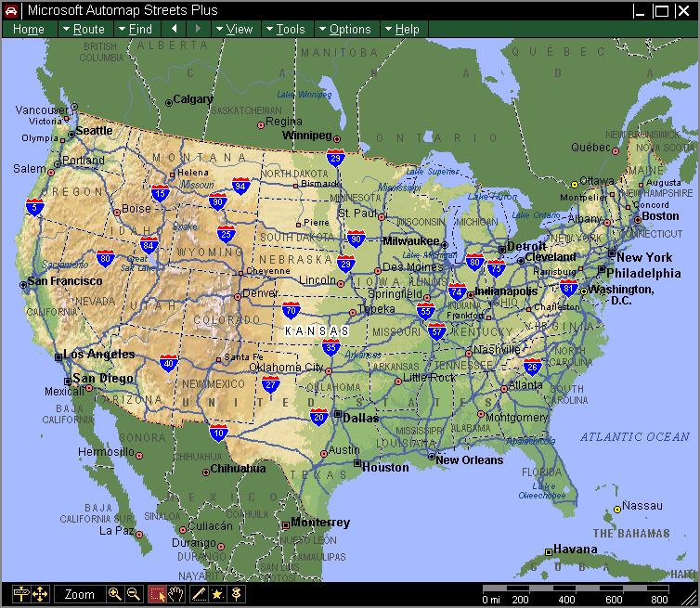
Task: Click the Dallas city label
Action: [x=361, y=419]
